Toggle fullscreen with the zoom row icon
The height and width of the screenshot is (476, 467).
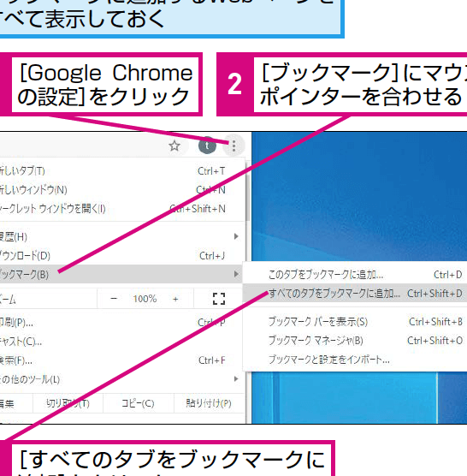coord(219,299)
